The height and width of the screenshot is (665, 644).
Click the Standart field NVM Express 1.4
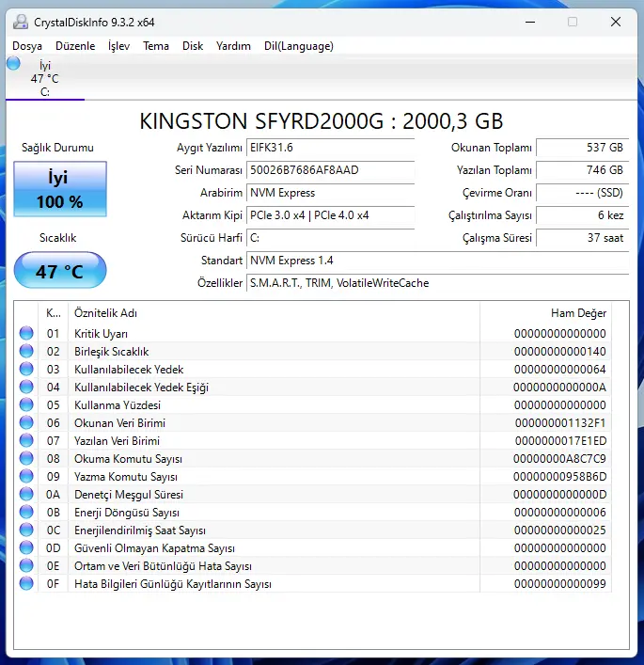437,260
